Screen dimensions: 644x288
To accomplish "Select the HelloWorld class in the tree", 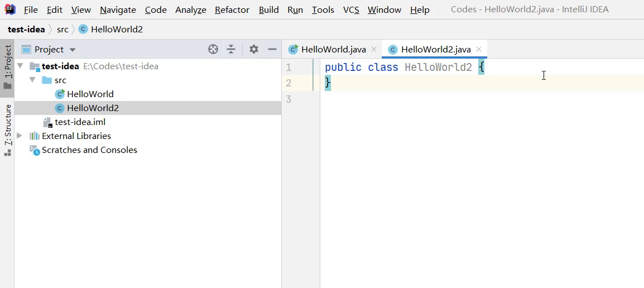I will click(90, 94).
